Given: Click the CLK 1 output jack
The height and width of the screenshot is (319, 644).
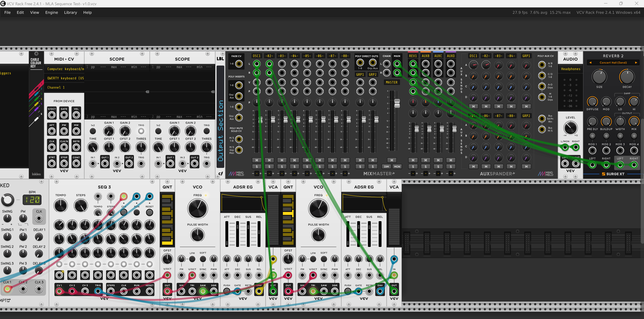Looking at the screenshot, I should 7,289.
